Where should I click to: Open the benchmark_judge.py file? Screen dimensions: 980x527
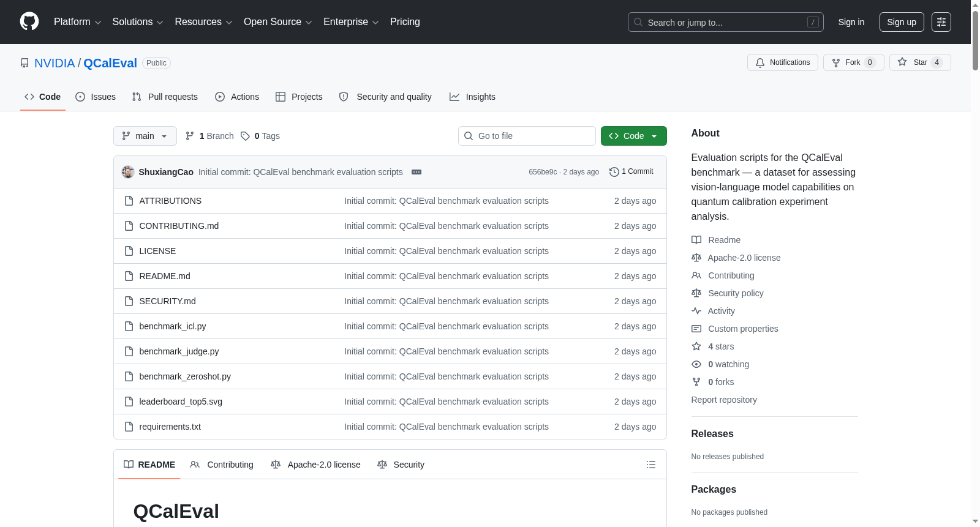(179, 351)
